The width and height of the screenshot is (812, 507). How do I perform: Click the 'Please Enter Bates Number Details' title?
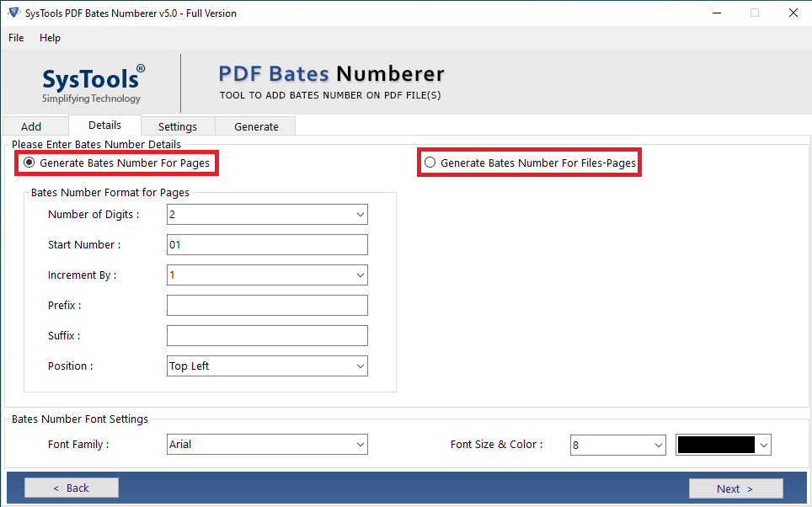point(96,145)
